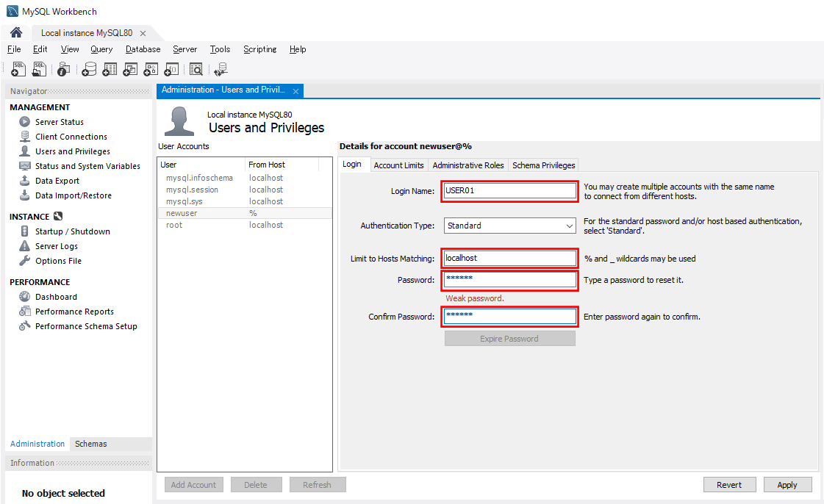Click the create new schema icon
The image size is (824, 504).
tap(89, 69)
